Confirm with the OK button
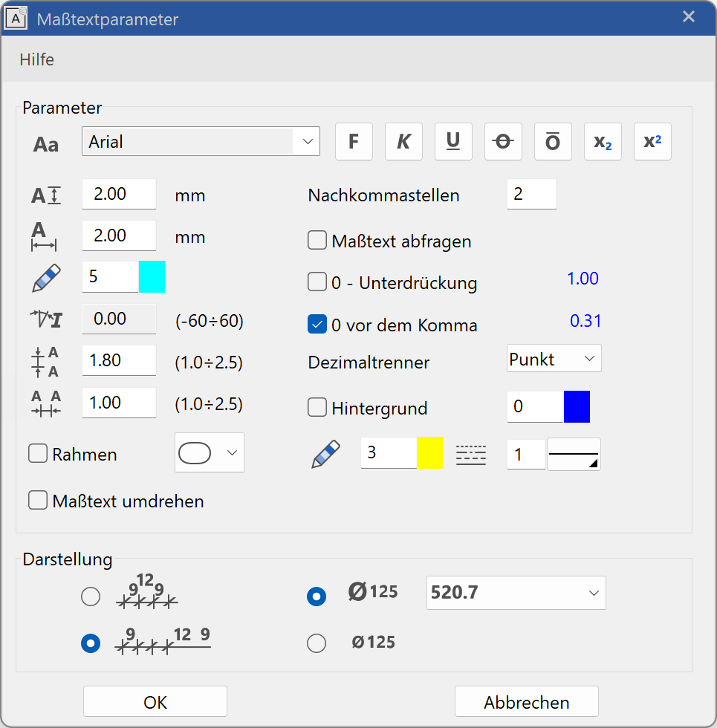 (x=155, y=702)
